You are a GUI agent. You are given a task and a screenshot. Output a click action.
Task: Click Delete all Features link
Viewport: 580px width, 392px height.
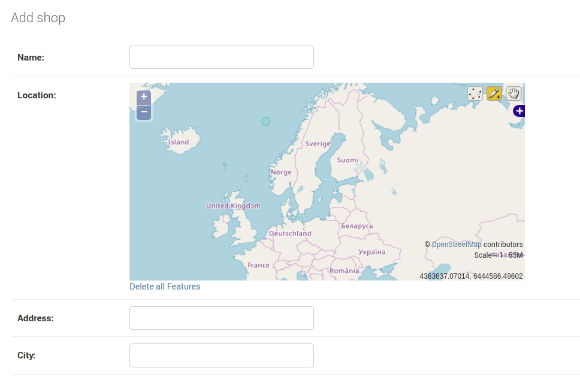pyautogui.click(x=165, y=287)
